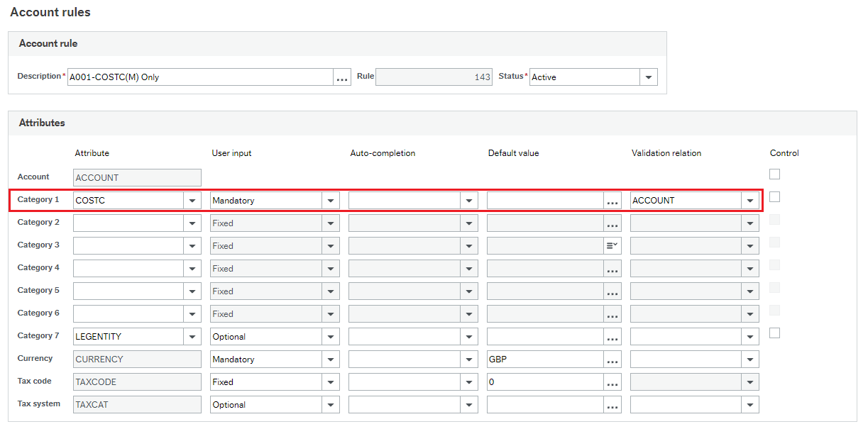Open the Tax code default value lookup ellipsis
The image size is (868, 429).
[x=612, y=381]
